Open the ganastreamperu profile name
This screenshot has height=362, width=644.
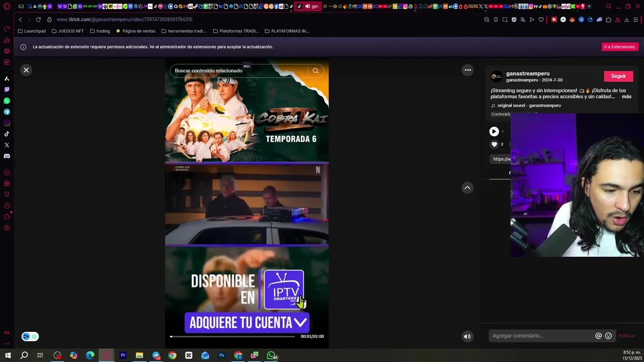(x=528, y=73)
